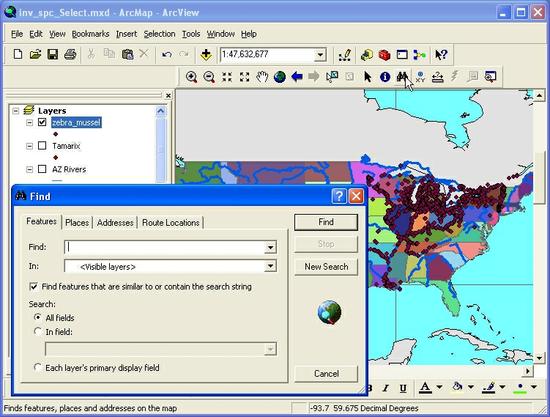The height and width of the screenshot is (417, 550).
Task: Choose the Select Elements arrow tool
Action: click(x=367, y=76)
